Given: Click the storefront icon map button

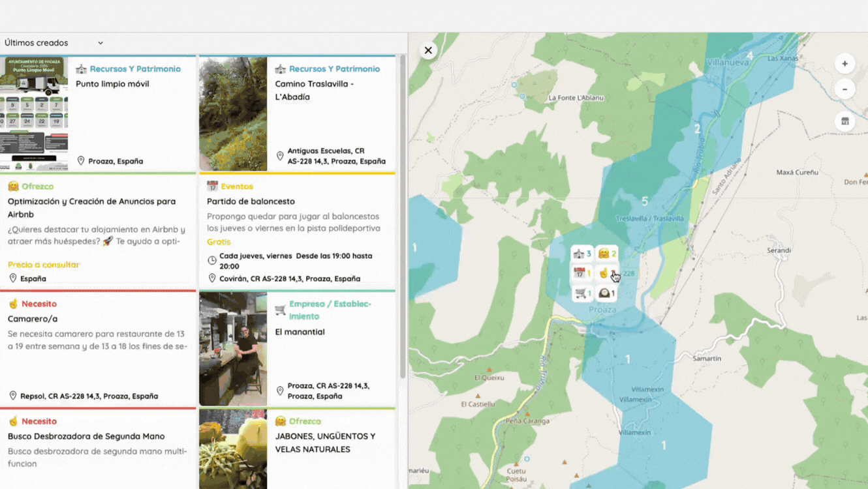Looking at the screenshot, I should click(x=845, y=121).
